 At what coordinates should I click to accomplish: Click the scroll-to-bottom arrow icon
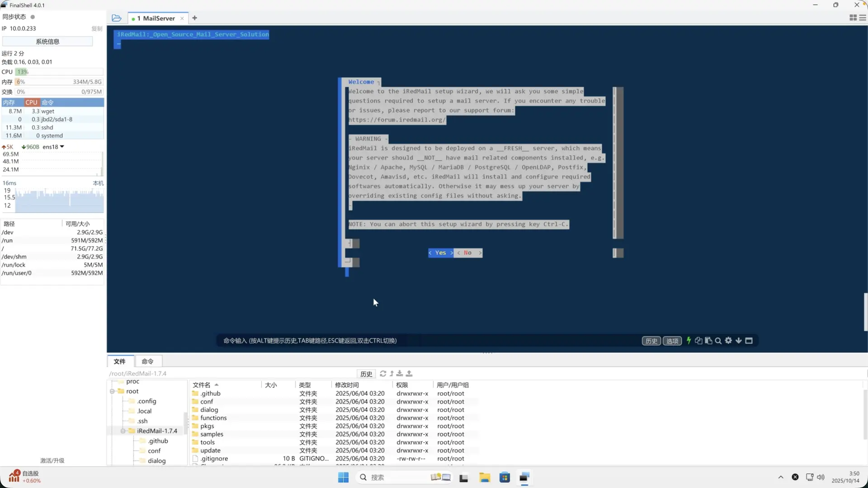(739, 341)
